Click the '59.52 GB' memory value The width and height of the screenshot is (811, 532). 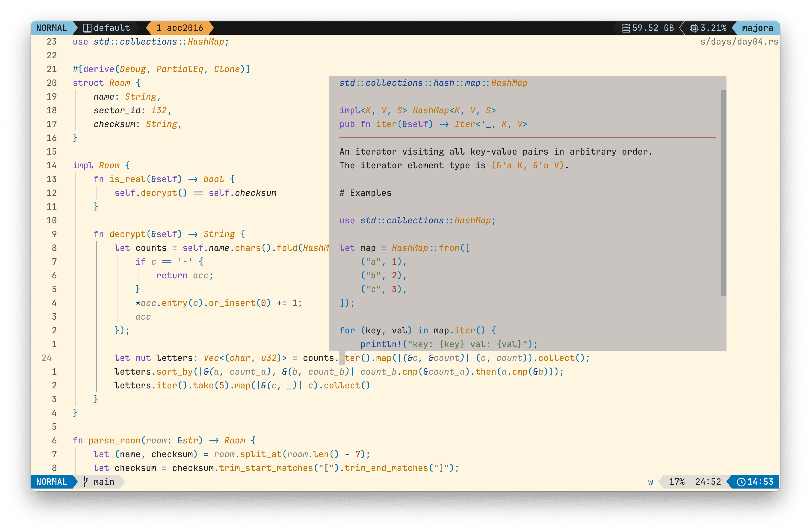coord(653,28)
